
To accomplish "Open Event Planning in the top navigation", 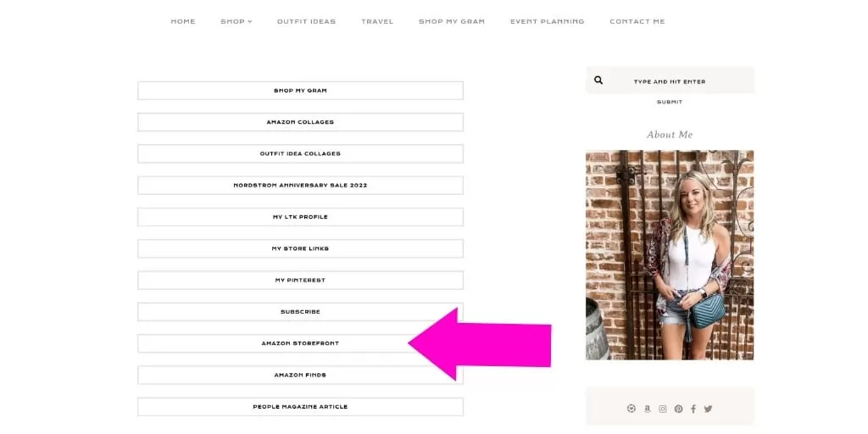I will [x=547, y=21].
